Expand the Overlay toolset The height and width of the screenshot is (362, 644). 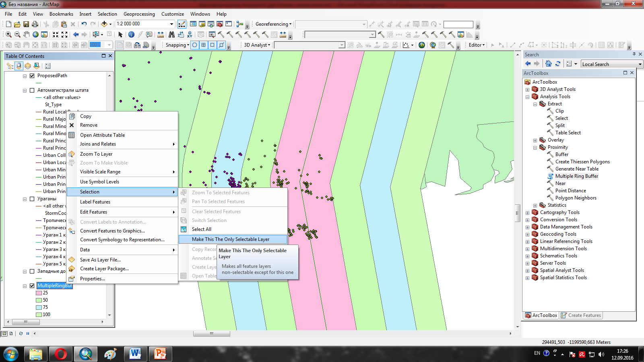(535, 140)
